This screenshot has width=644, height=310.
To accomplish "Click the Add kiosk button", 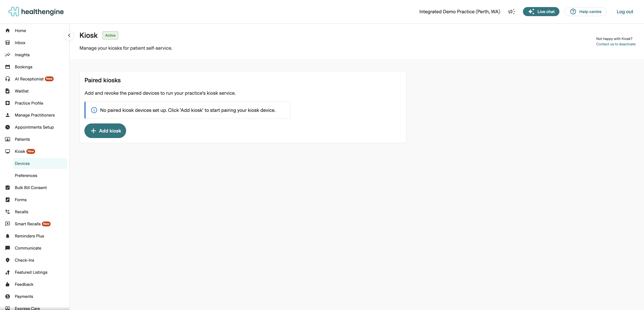I will 105,131.
